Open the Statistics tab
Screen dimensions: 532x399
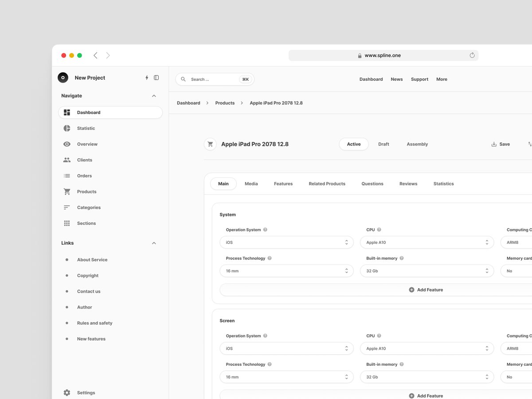[444, 184]
